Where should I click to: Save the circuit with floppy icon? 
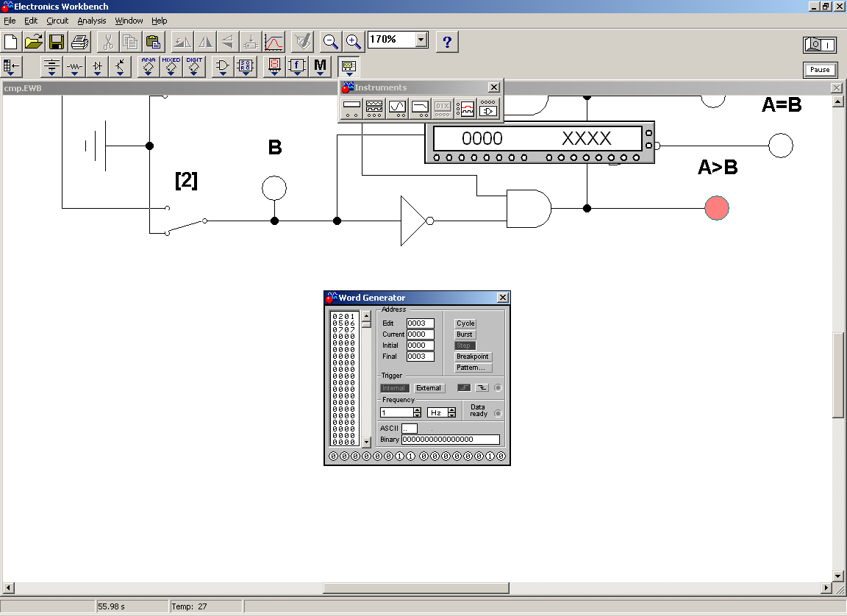[56, 42]
